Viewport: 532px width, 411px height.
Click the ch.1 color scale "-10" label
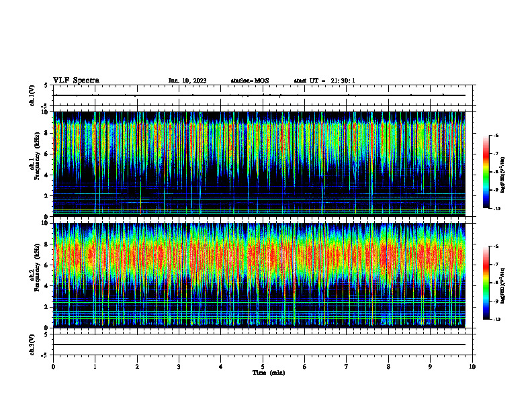click(497, 209)
